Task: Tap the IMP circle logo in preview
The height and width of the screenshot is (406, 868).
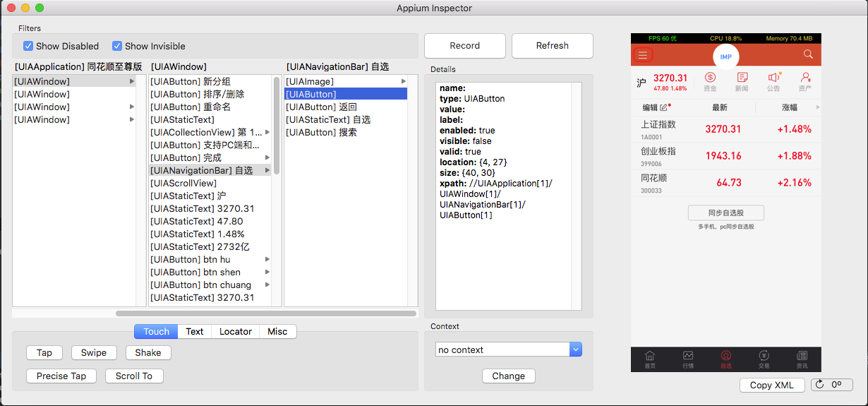Action: coord(725,56)
